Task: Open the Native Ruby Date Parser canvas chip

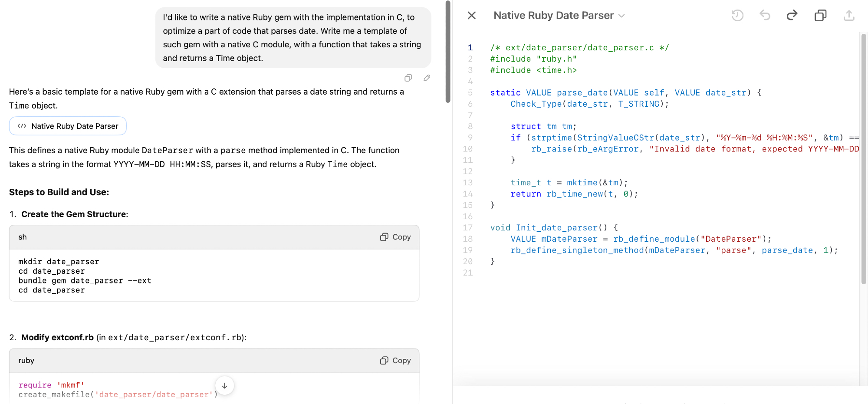Action: [x=68, y=126]
